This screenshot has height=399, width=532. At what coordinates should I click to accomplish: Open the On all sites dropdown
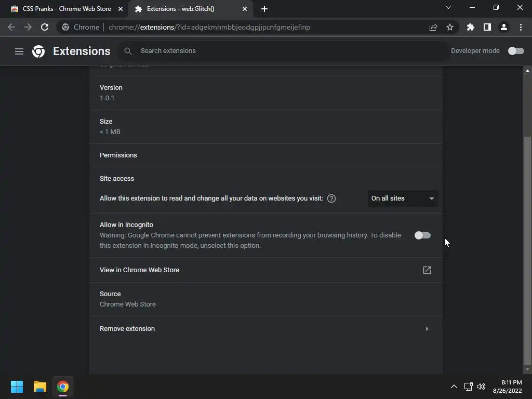pos(403,198)
